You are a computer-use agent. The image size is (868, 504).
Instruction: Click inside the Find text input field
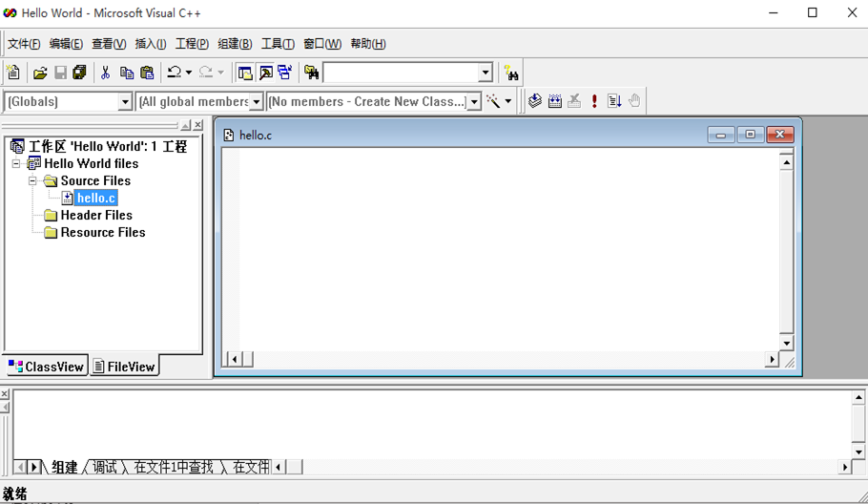pos(402,73)
